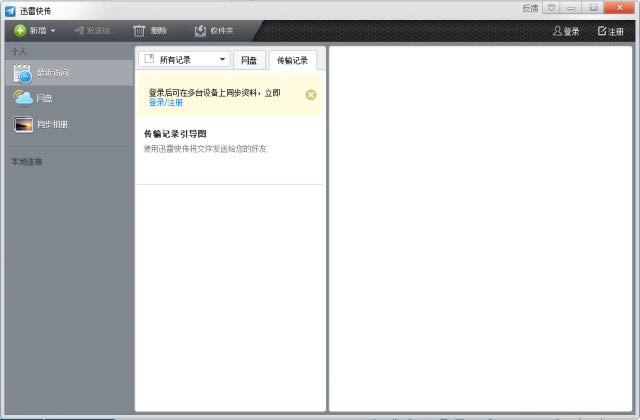Click 反馈 feedback in the title bar
The height and width of the screenshot is (420, 640).
[x=530, y=8]
